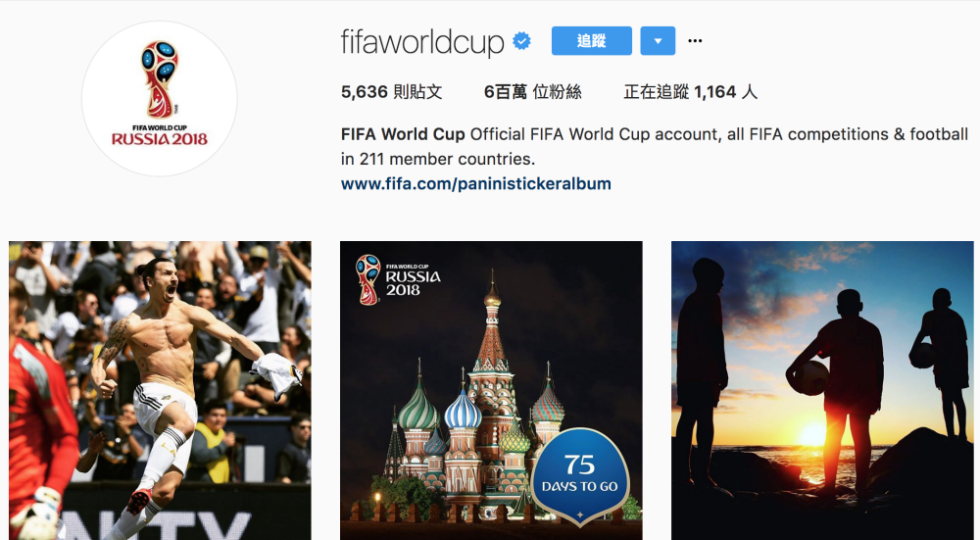This screenshot has height=540, width=980.
Task: Open the shirtless celebrating player post
Action: click(x=160, y=391)
